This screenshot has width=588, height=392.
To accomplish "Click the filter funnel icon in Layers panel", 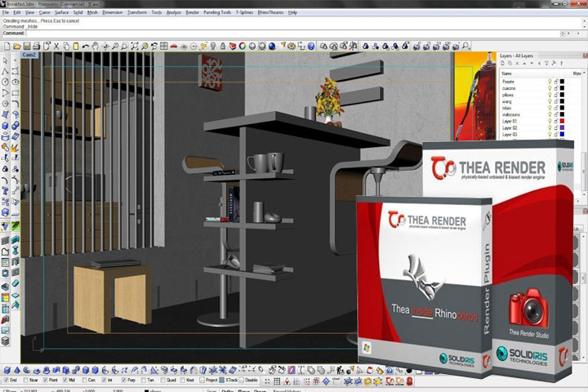I will click(546, 64).
